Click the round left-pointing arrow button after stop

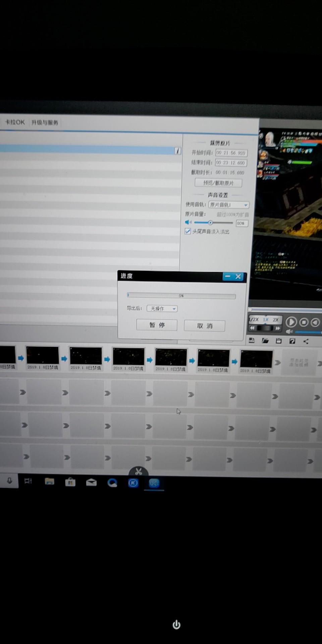pos(315,322)
